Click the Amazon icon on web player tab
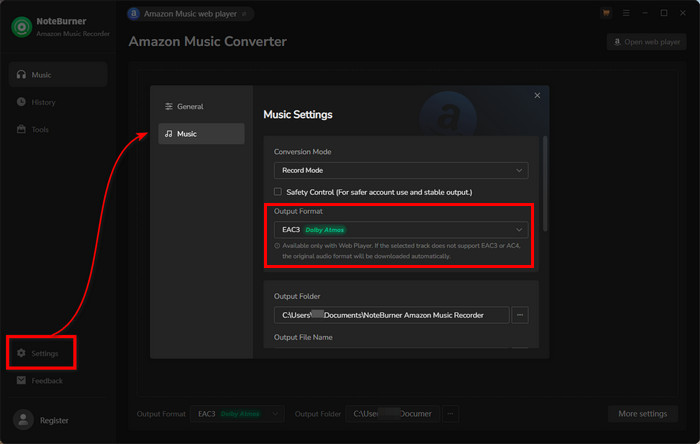This screenshot has height=444, width=700. click(133, 14)
